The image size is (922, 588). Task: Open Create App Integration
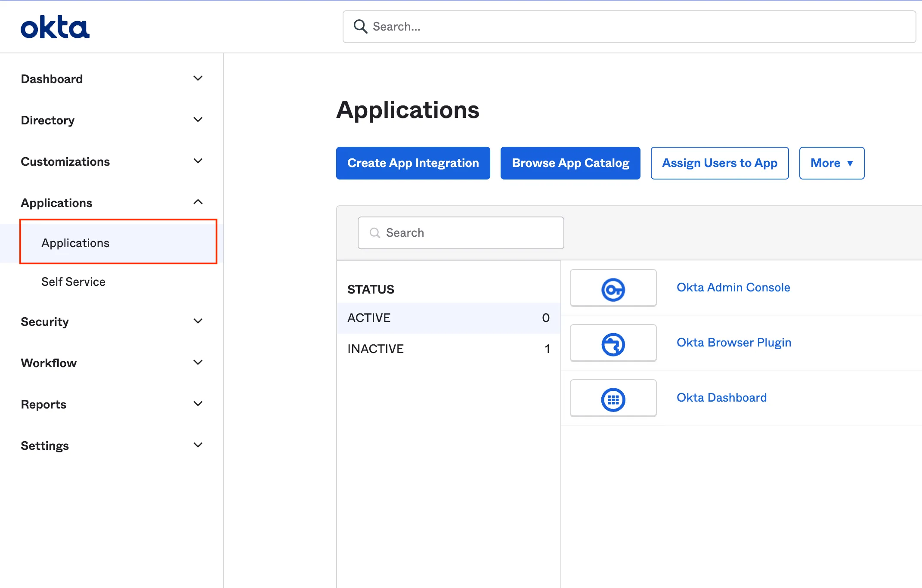pyautogui.click(x=413, y=163)
